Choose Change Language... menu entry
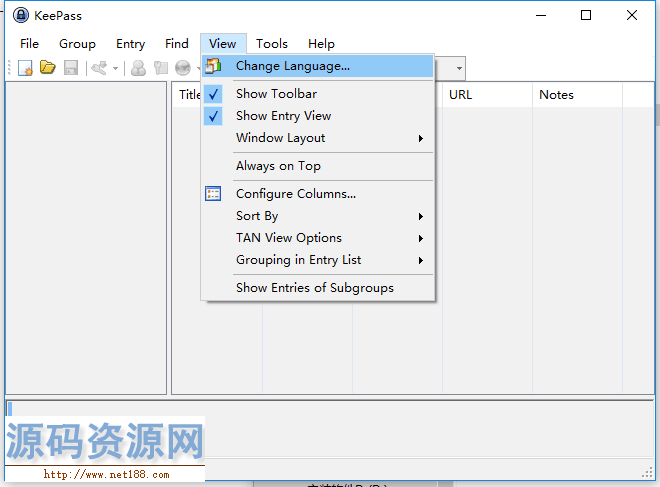660x487 pixels. pos(318,66)
